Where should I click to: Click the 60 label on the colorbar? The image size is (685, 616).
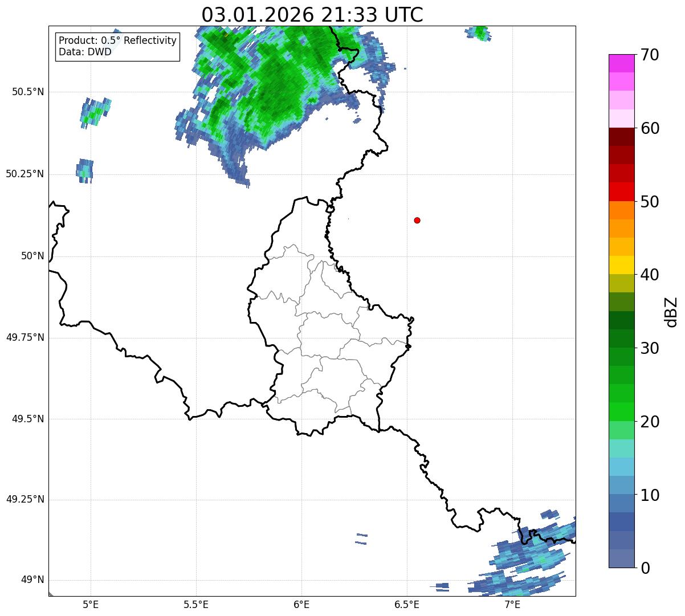(x=650, y=128)
